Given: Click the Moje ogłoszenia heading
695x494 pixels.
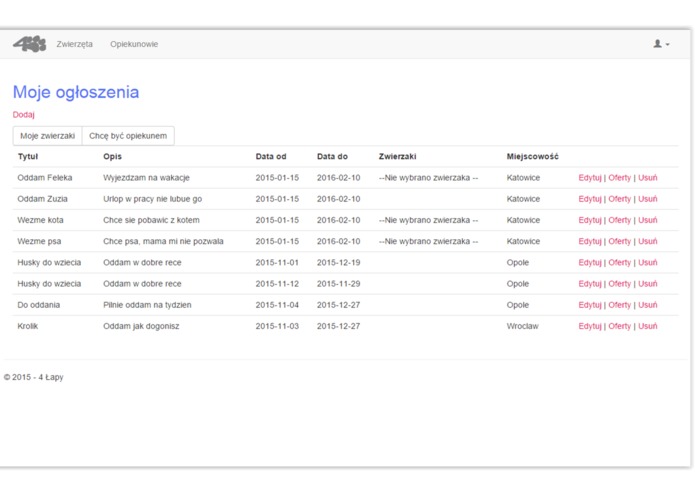Looking at the screenshot, I should coord(76,92).
